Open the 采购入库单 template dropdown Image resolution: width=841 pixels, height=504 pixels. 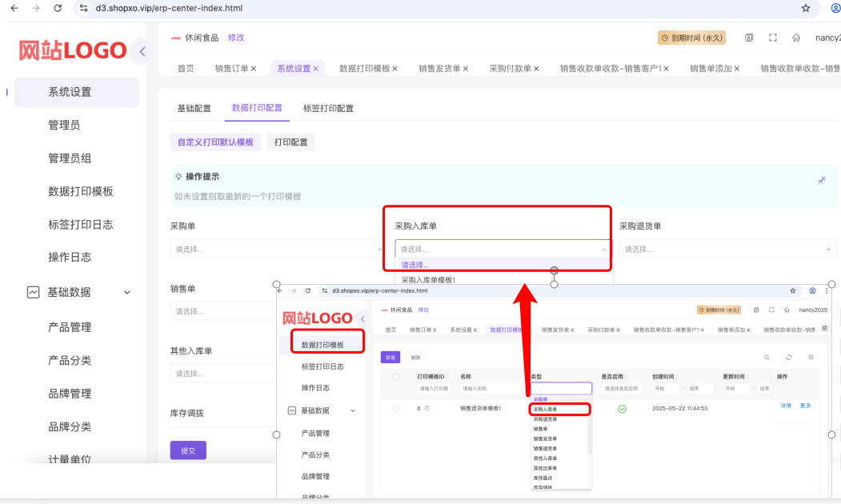503,249
